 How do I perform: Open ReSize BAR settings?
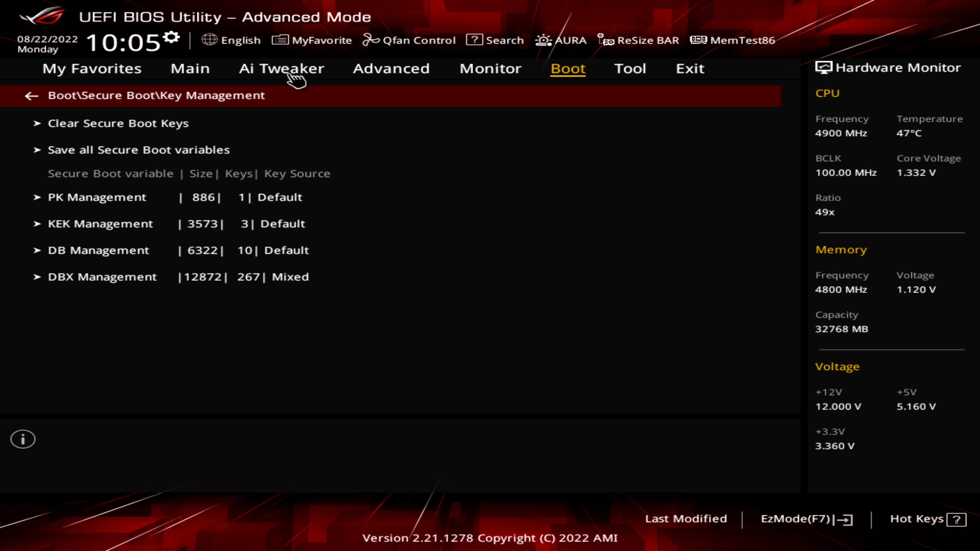639,40
